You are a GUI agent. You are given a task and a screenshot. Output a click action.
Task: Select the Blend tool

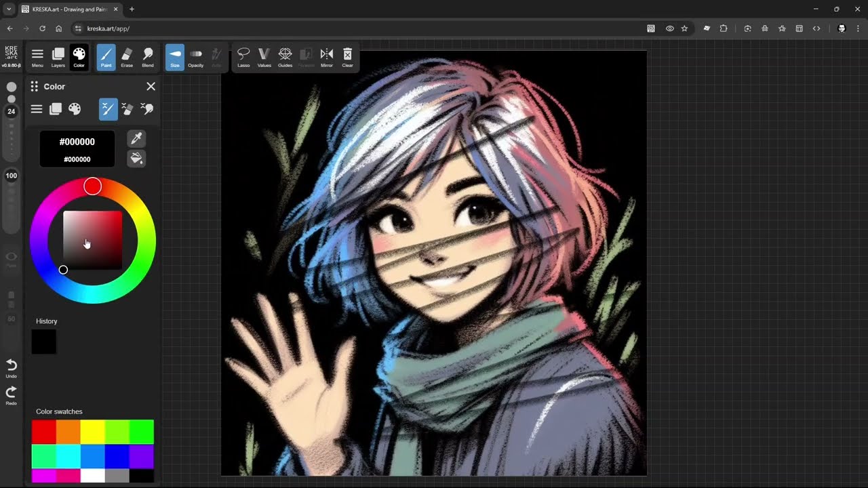tap(148, 58)
